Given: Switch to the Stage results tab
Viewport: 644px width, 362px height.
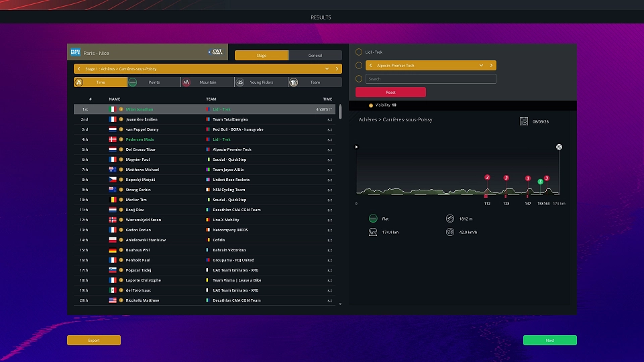Looking at the screenshot, I should [x=262, y=56].
